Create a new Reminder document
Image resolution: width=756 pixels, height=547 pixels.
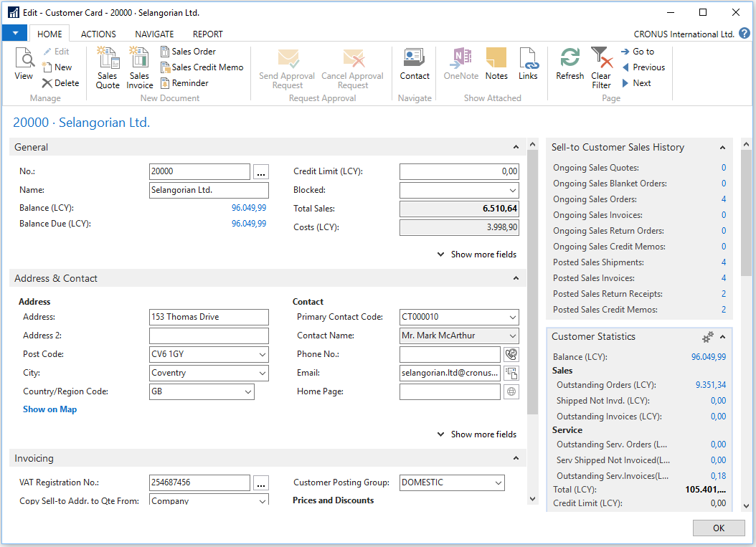point(184,83)
